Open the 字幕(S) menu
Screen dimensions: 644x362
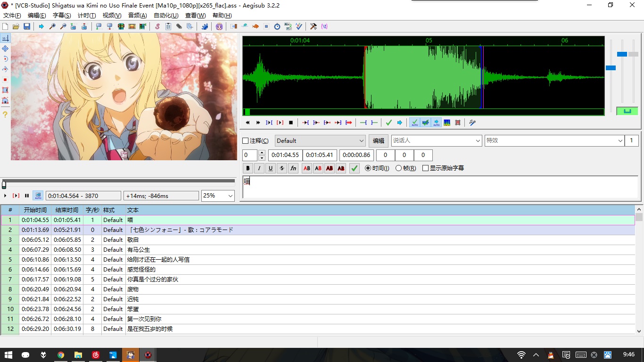[x=62, y=16]
